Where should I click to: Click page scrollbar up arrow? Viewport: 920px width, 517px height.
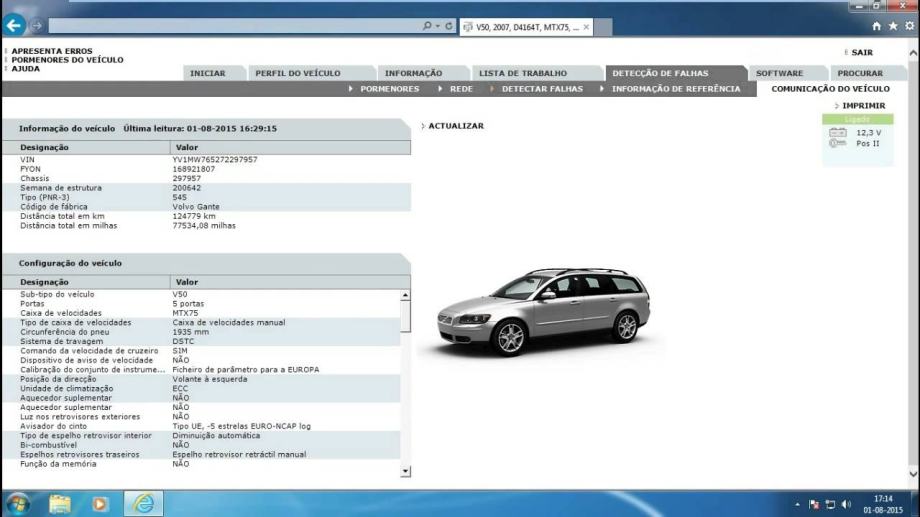click(x=913, y=53)
